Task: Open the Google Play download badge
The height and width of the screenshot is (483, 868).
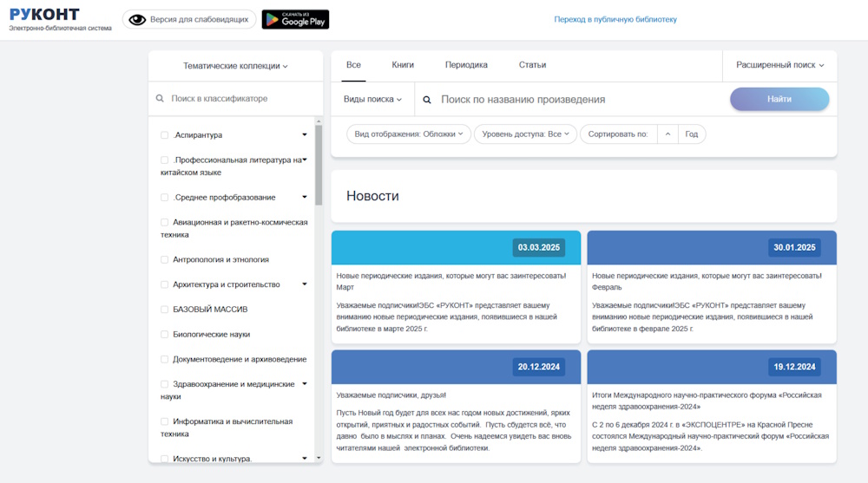Action: 295,19
